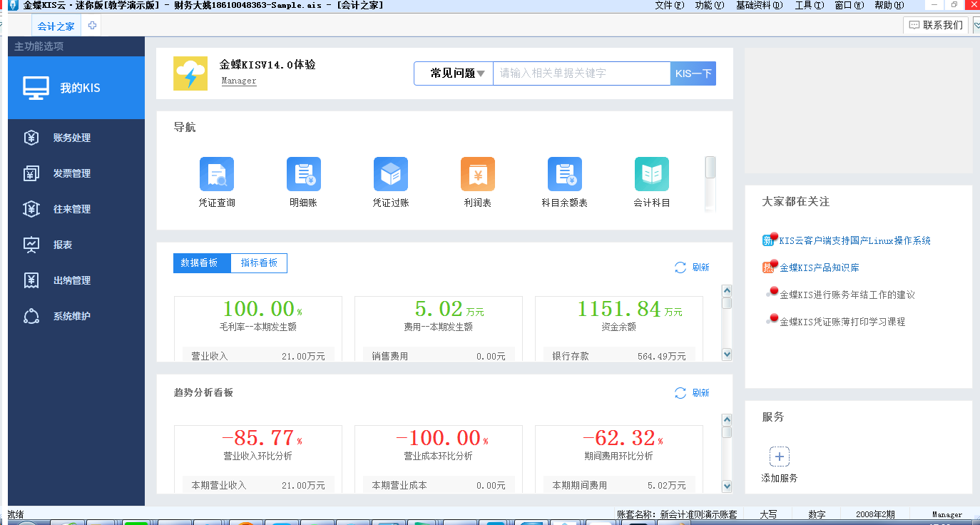This screenshot has height=525, width=980.
Task: Open 账务处理 in the sidebar
Action: pos(71,138)
